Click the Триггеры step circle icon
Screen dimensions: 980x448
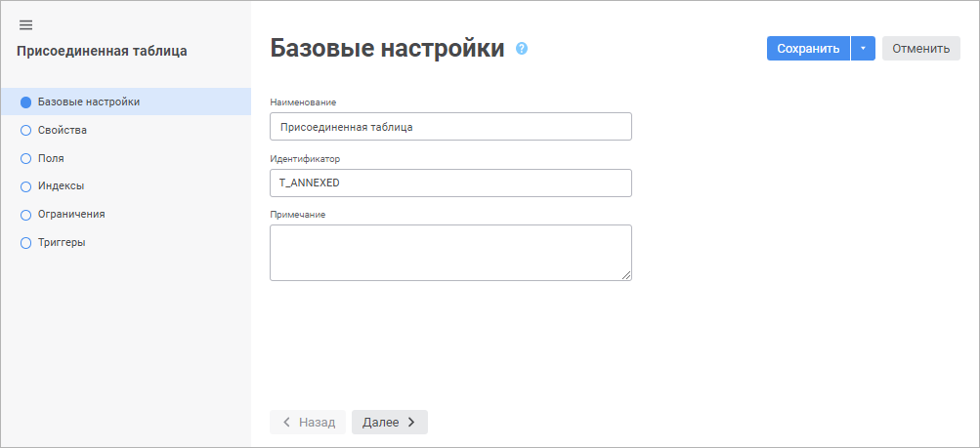click(26, 243)
